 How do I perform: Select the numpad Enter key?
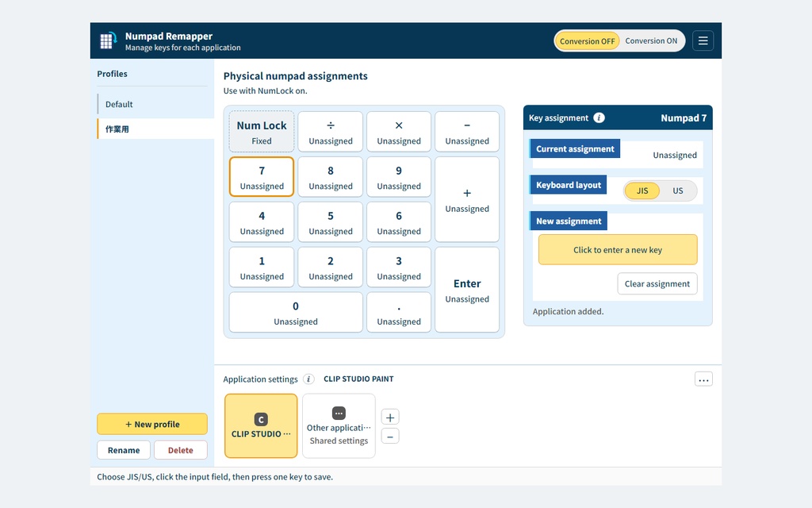(x=467, y=290)
